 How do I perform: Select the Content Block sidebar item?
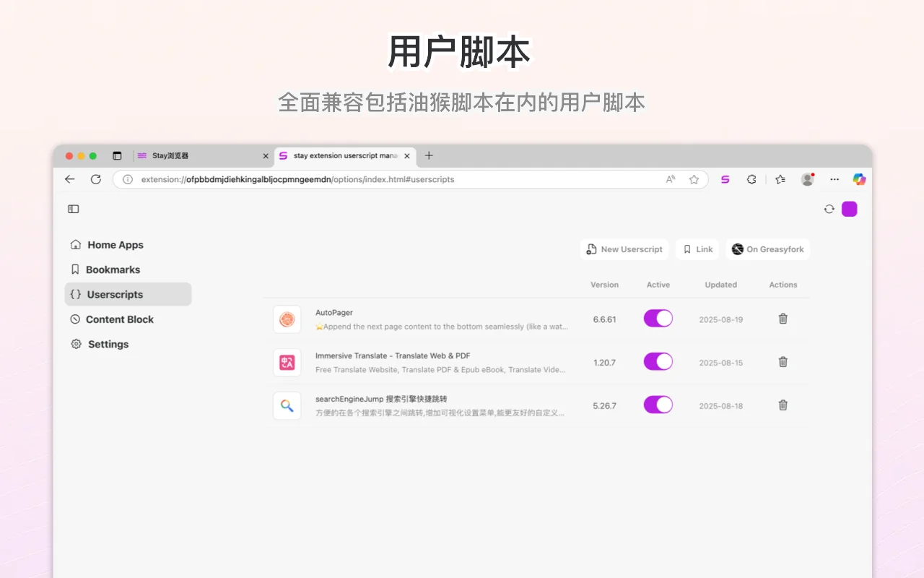119,319
